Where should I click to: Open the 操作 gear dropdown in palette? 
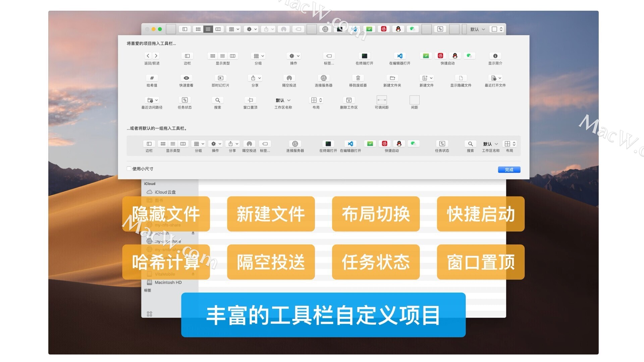[294, 56]
